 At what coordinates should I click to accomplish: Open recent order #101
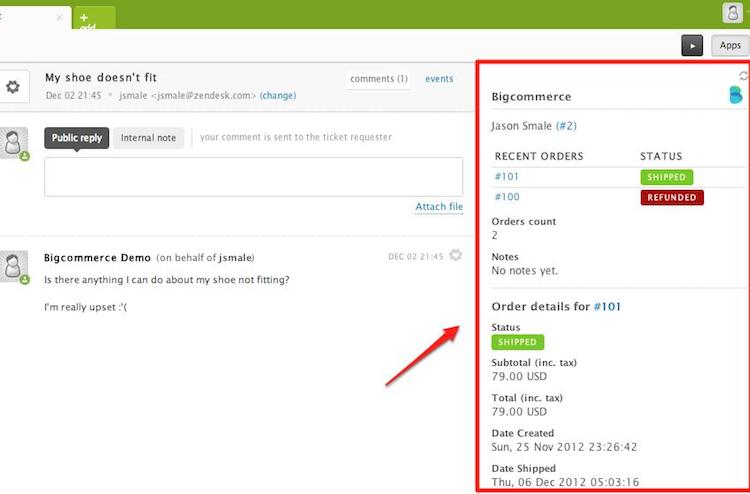[507, 176]
